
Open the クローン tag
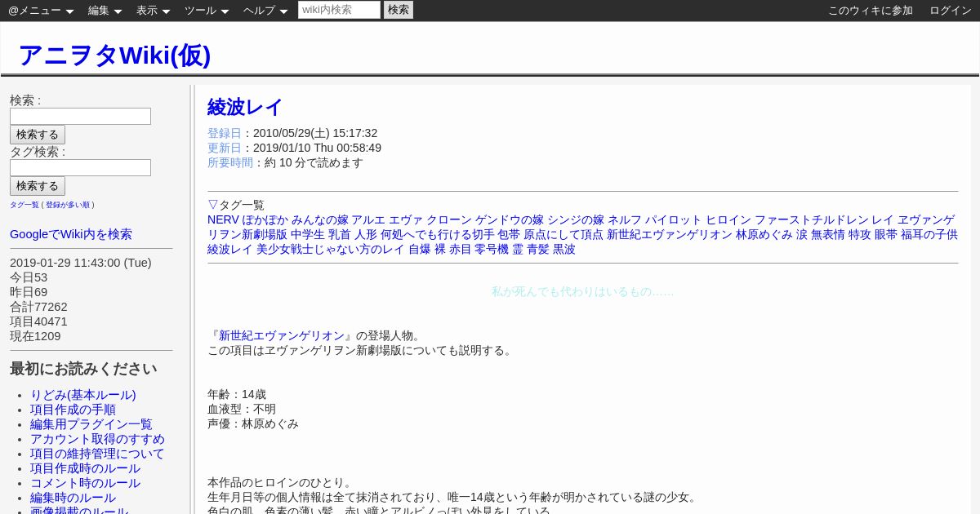pyautogui.click(x=449, y=219)
